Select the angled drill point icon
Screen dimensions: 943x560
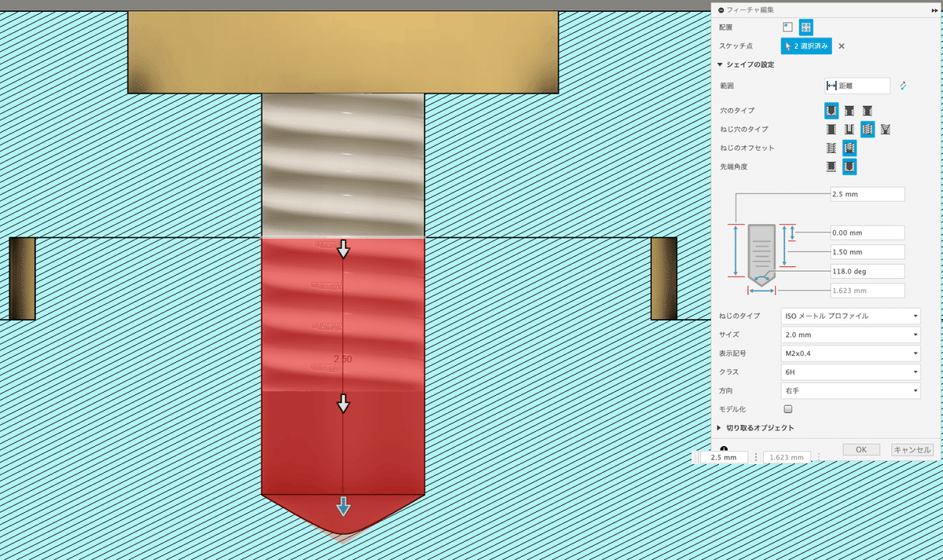849,167
